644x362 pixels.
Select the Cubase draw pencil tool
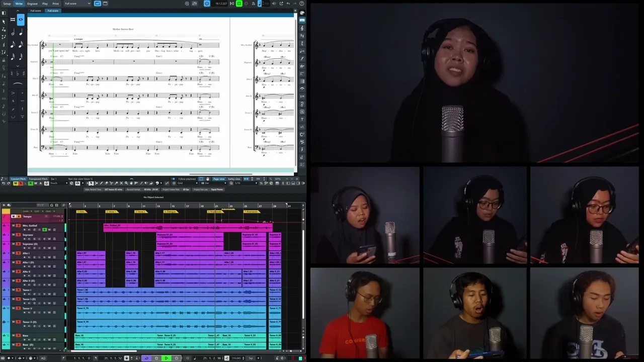[101, 183]
